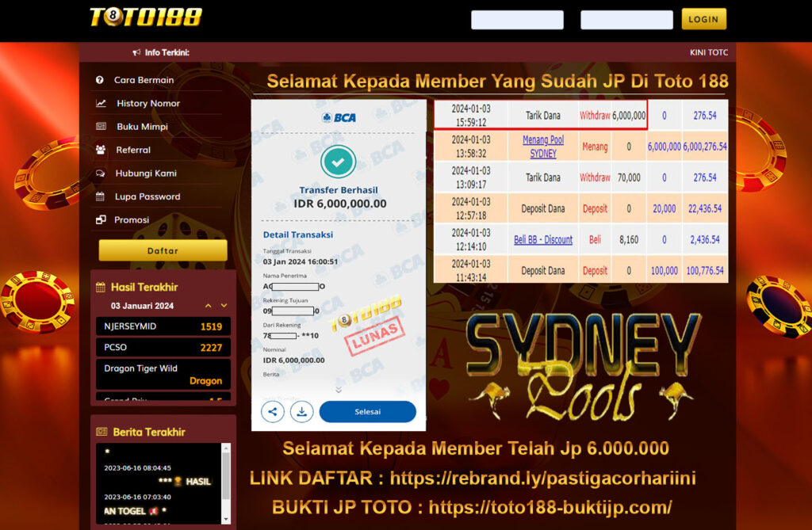Click the Hubungi Kami chat icon

tap(101, 173)
